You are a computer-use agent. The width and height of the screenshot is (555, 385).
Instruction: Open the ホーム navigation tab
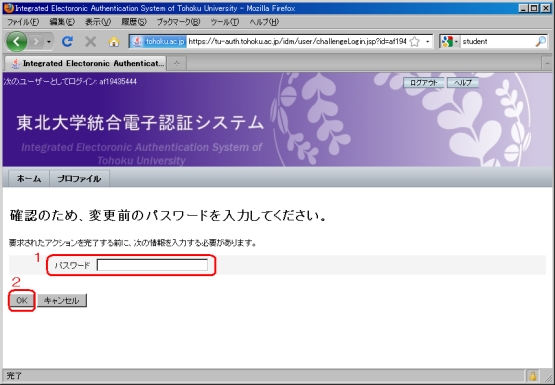pyautogui.click(x=29, y=179)
